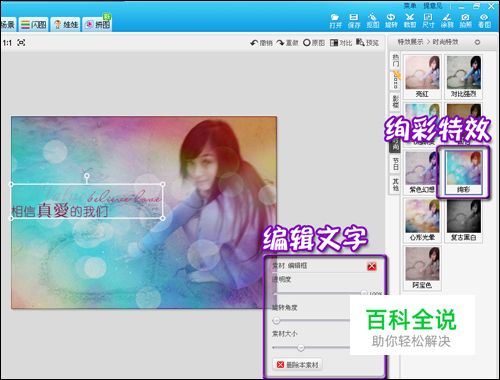Apply the 亮红 effect thumbnail

[x=422, y=76]
